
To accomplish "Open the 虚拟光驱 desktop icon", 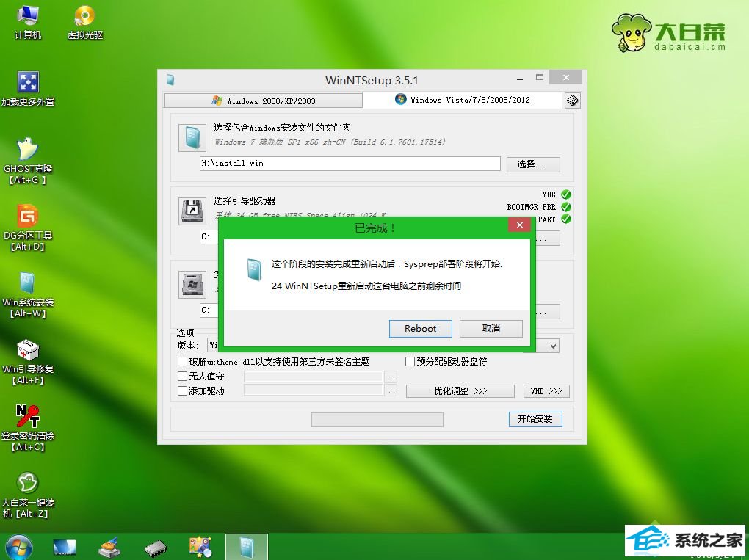I will point(85,22).
